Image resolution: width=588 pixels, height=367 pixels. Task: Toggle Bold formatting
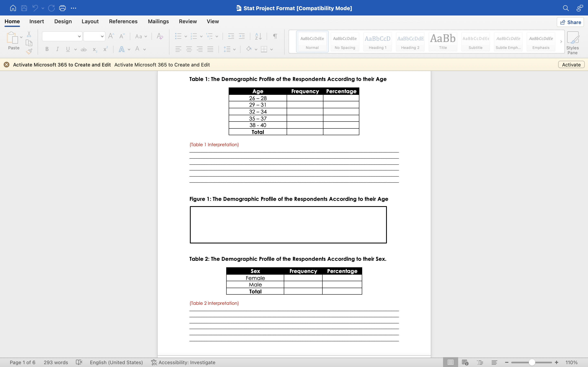click(47, 49)
